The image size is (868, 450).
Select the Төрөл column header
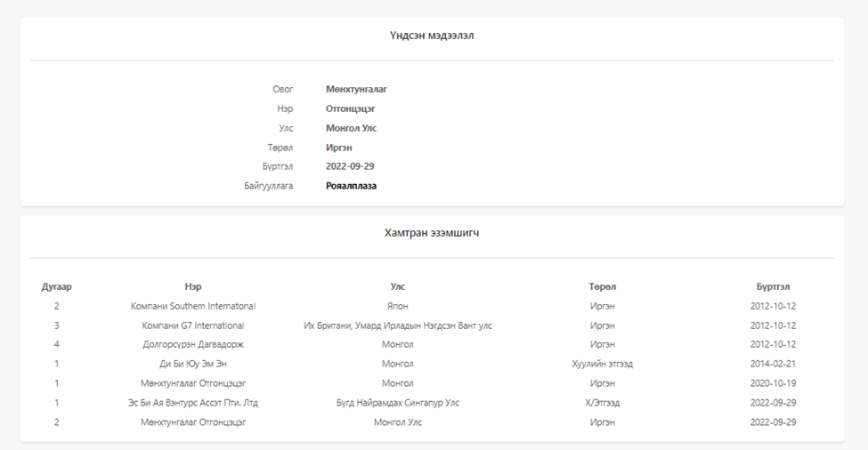pos(603,286)
